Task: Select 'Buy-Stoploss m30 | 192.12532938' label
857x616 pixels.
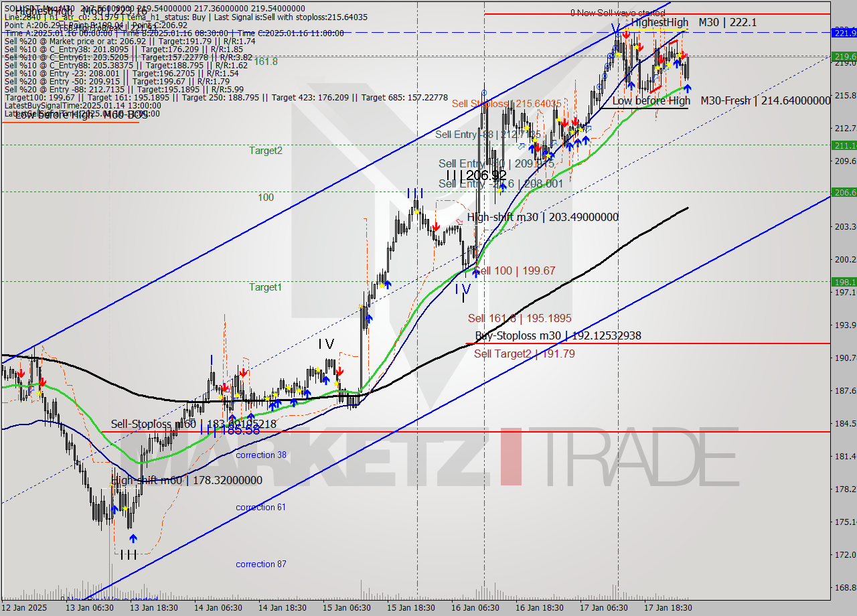Action: click(558, 335)
